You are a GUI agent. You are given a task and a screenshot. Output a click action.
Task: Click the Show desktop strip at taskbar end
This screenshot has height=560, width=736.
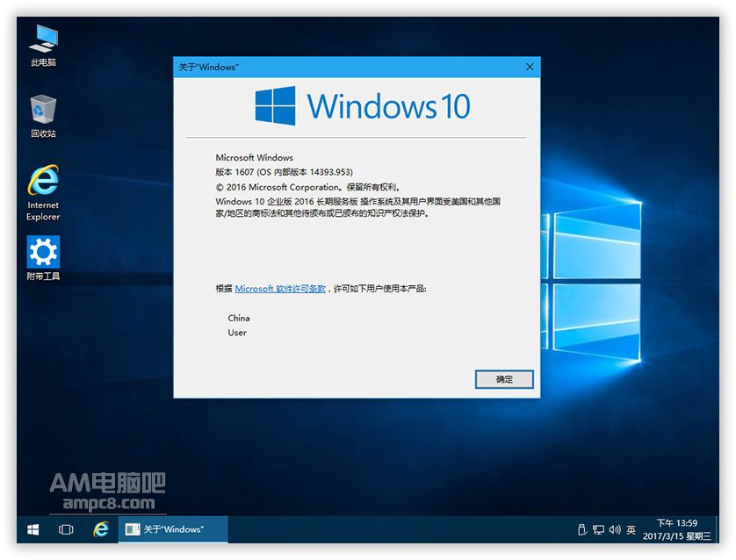click(x=717, y=529)
